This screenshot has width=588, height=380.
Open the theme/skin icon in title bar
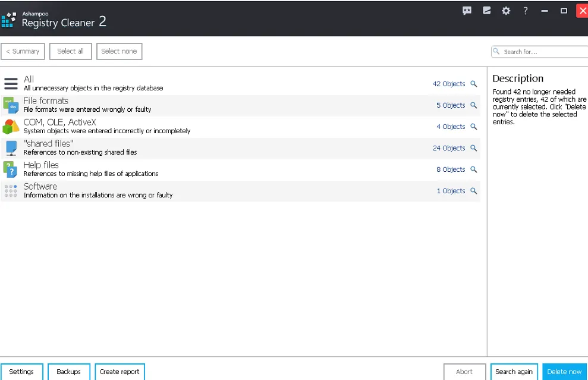486,10
